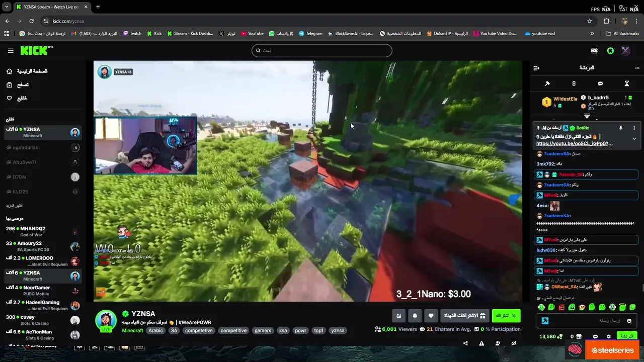Collapse the chat panel using arrow icon

(x=536, y=68)
